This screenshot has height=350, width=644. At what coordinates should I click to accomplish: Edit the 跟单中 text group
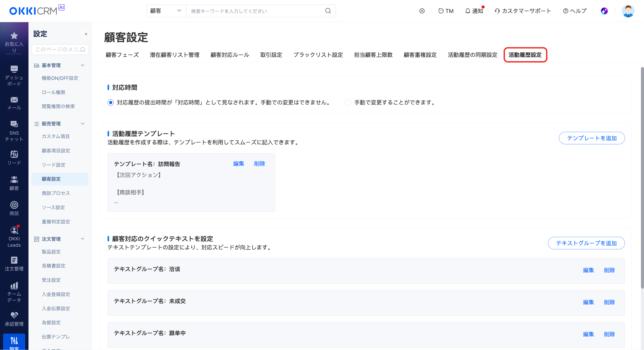pos(589,334)
